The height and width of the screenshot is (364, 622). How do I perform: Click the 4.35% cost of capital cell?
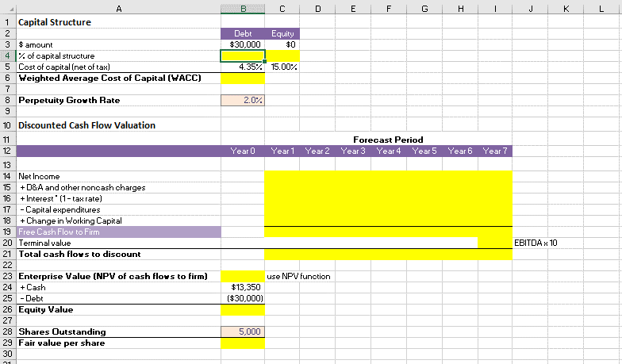[243, 67]
